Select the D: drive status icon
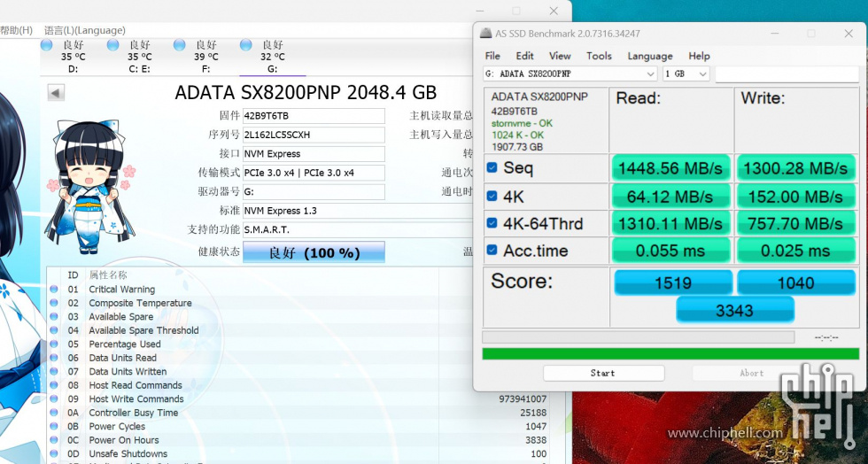The width and height of the screenshot is (868, 464). (x=47, y=45)
